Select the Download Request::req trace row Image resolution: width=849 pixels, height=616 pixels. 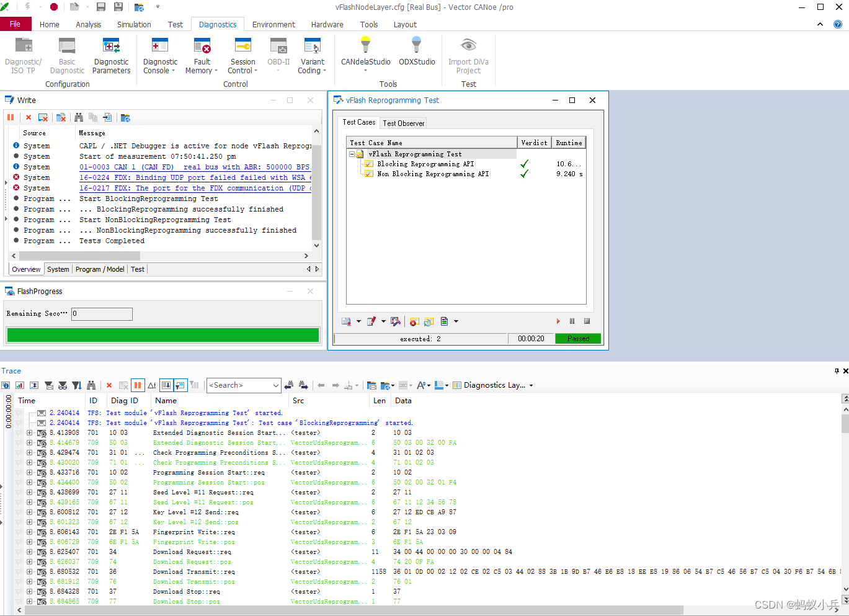pos(428,552)
